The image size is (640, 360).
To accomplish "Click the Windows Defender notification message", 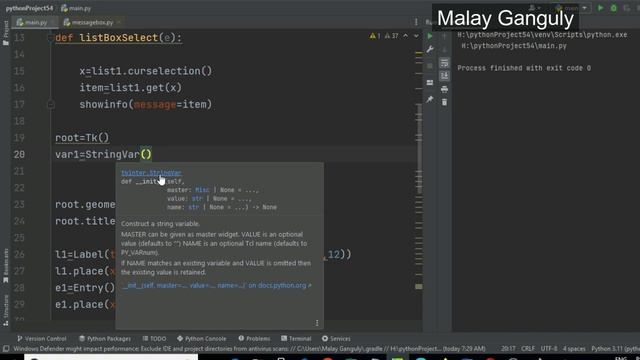I will tap(249, 349).
